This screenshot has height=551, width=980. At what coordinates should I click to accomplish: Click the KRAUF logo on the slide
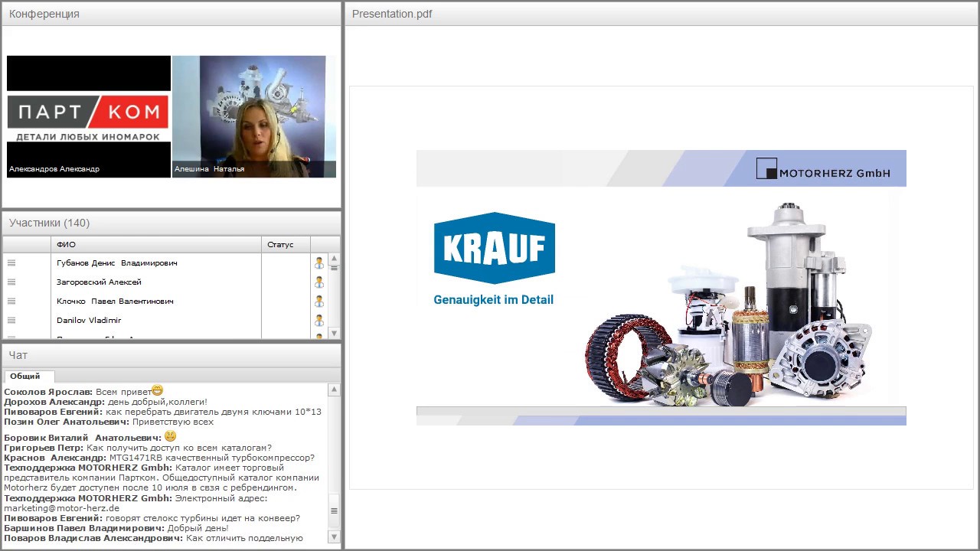click(495, 248)
